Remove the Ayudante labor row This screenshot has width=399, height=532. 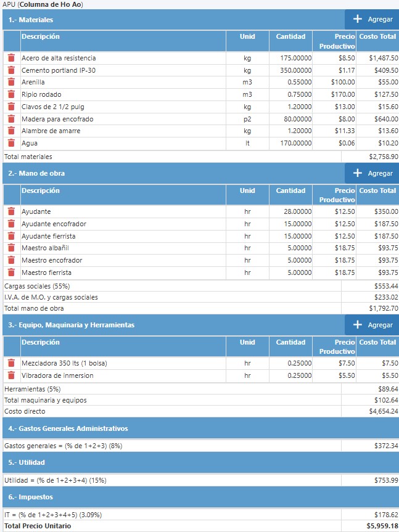coord(11,211)
